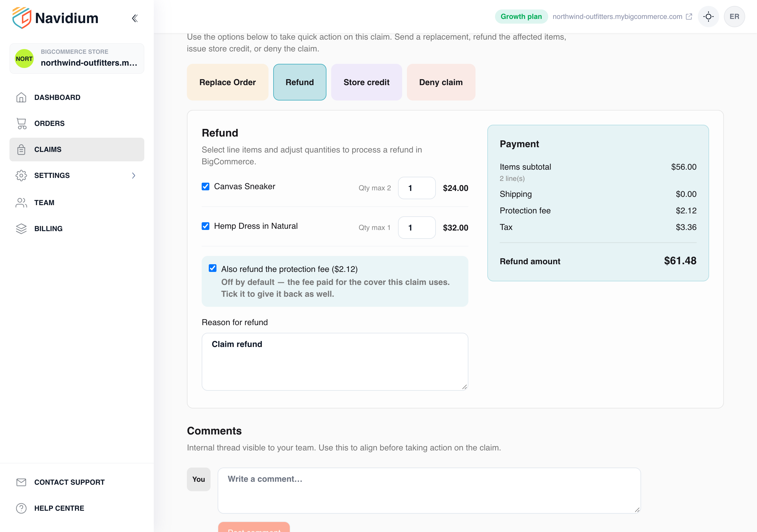Open store URL external link icon

[689, 17]
